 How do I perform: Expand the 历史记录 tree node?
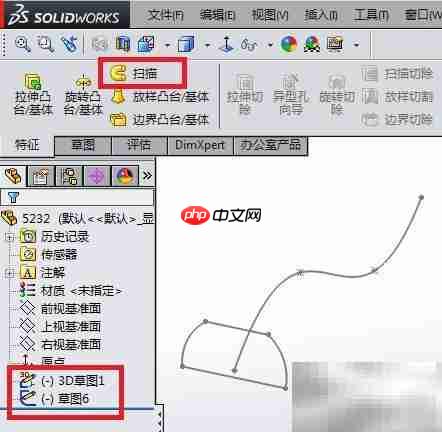point(9,237)
